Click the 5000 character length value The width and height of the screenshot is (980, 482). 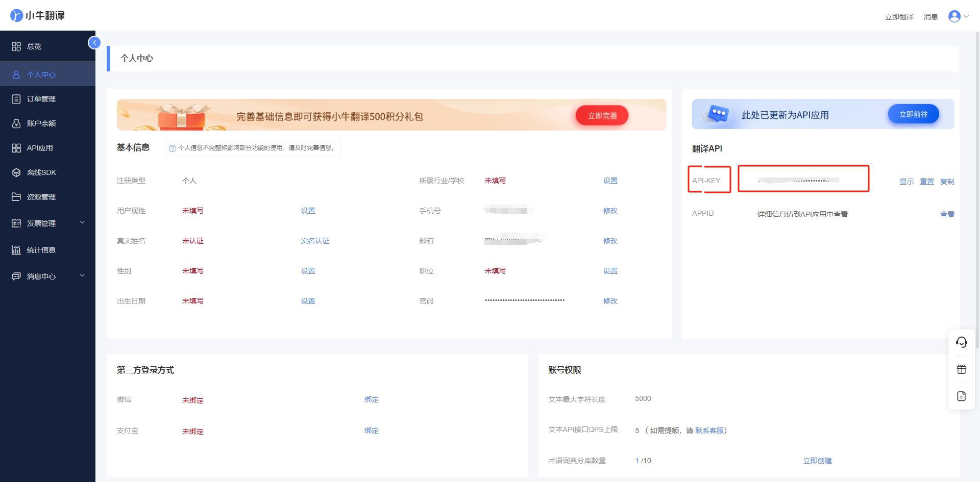[643, 398]
